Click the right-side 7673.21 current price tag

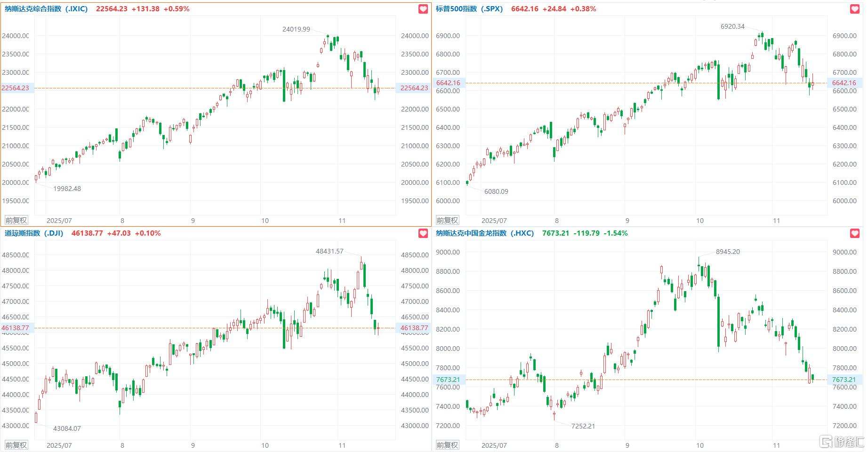tap(844, 380)
